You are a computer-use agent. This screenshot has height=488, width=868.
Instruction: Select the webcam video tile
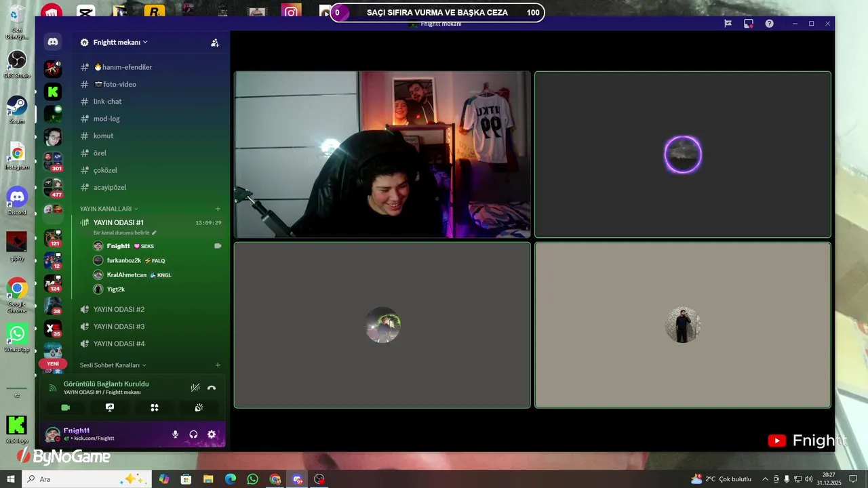(x=382, y=155)
